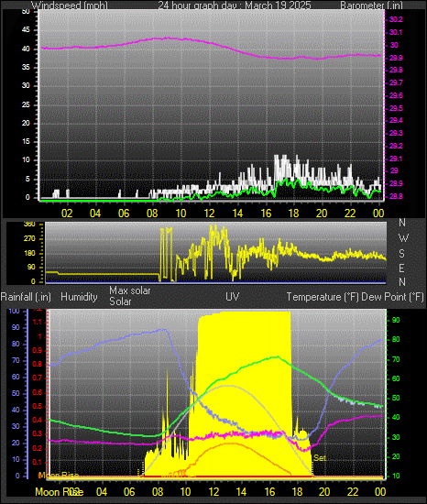Click the Dew Point (°F) legend label
The image size is (427, 504).
pos(392,297)
